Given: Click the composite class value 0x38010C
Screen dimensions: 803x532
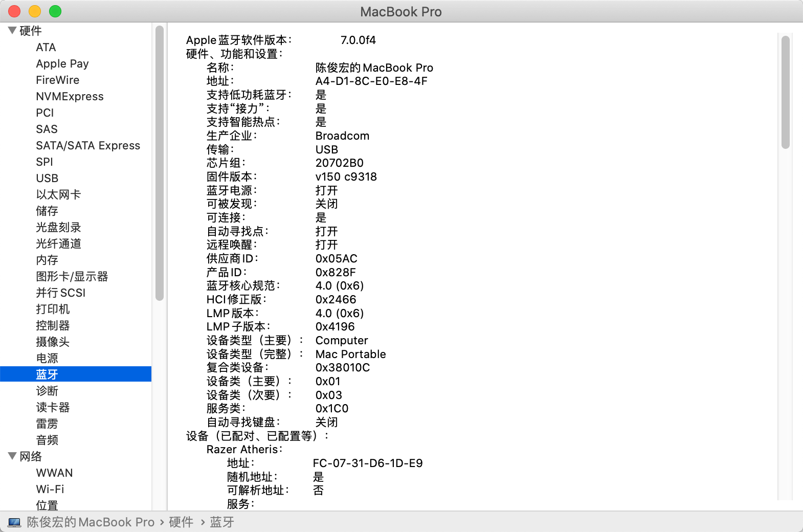Looking at the screenshot, I should [343, 368].
